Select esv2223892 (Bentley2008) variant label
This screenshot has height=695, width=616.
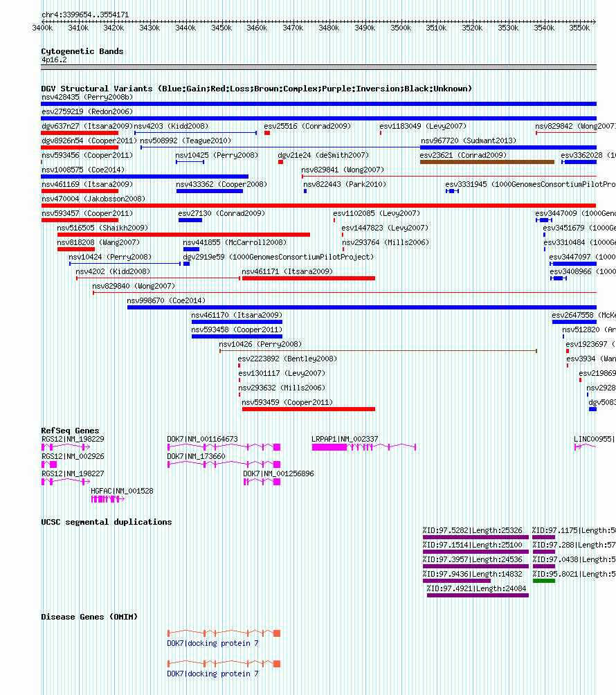(x=287, y=359)
